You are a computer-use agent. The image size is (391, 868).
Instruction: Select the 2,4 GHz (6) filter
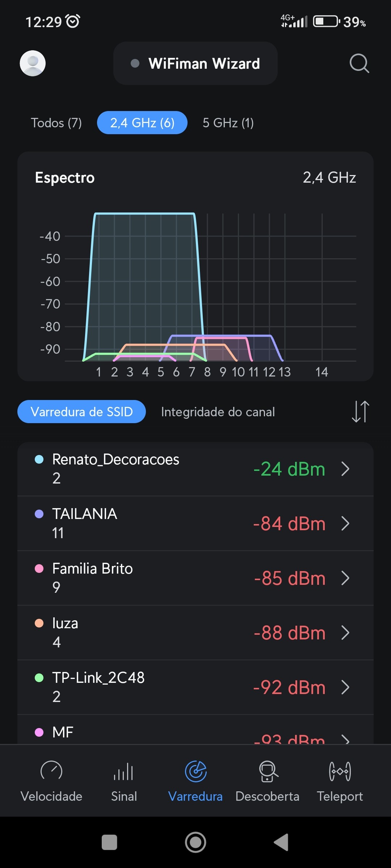tap(142, 123)
